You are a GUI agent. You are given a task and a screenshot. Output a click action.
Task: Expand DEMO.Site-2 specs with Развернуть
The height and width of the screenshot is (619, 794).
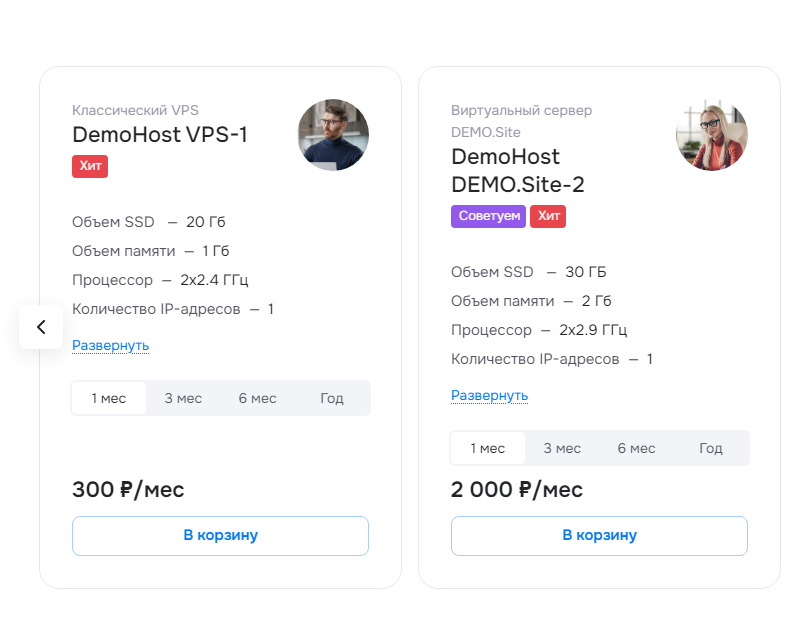(x=489, y=396)
